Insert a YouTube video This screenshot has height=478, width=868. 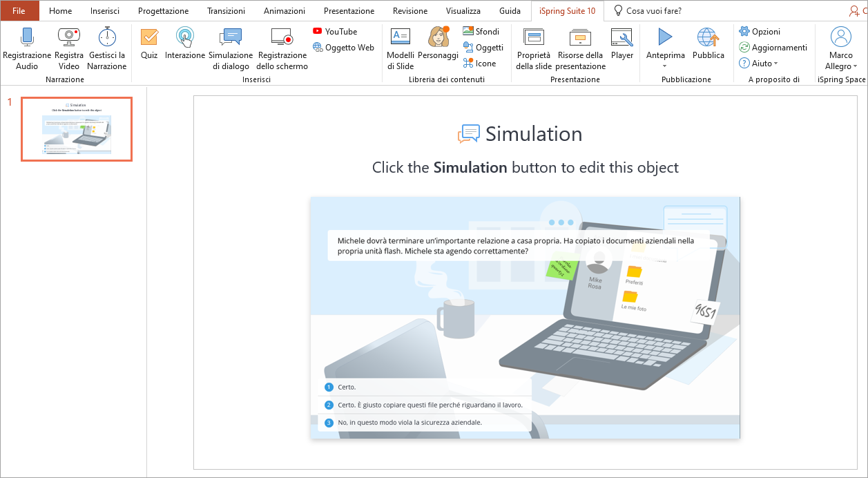click(x=335, y=32)
